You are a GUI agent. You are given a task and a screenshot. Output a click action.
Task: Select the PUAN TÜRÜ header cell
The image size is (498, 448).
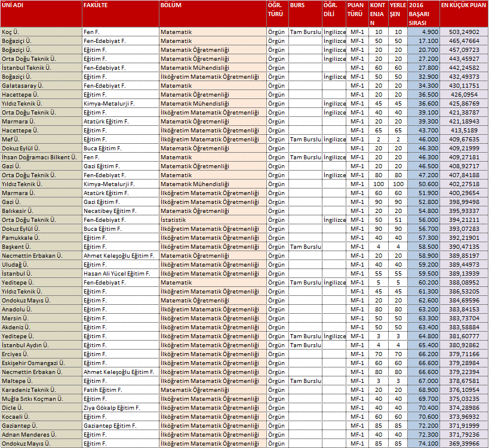click(x=357, y=14)
